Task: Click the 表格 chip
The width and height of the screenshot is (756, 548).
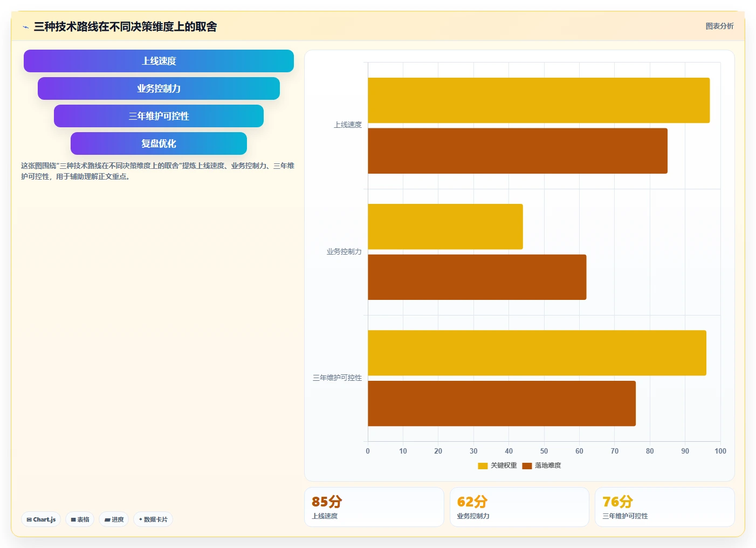Action: click(x=80, y=519)
